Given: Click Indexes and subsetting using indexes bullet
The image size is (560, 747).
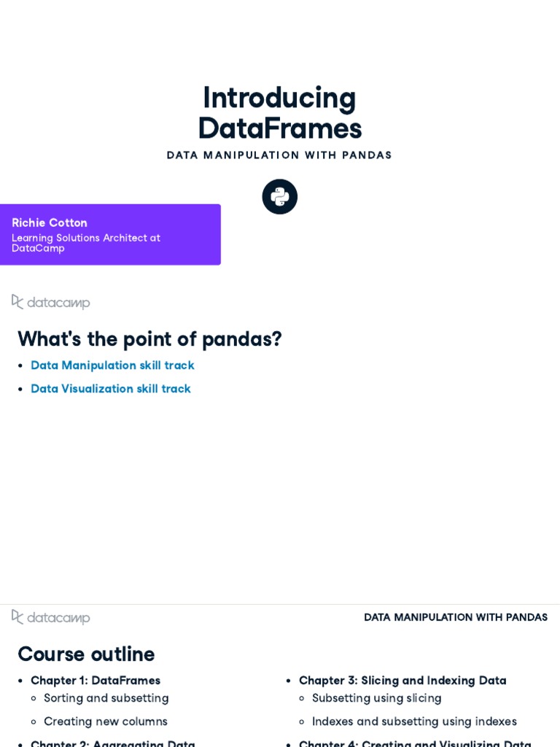Looking at the screenshot, I should click(x=414, y=721).
